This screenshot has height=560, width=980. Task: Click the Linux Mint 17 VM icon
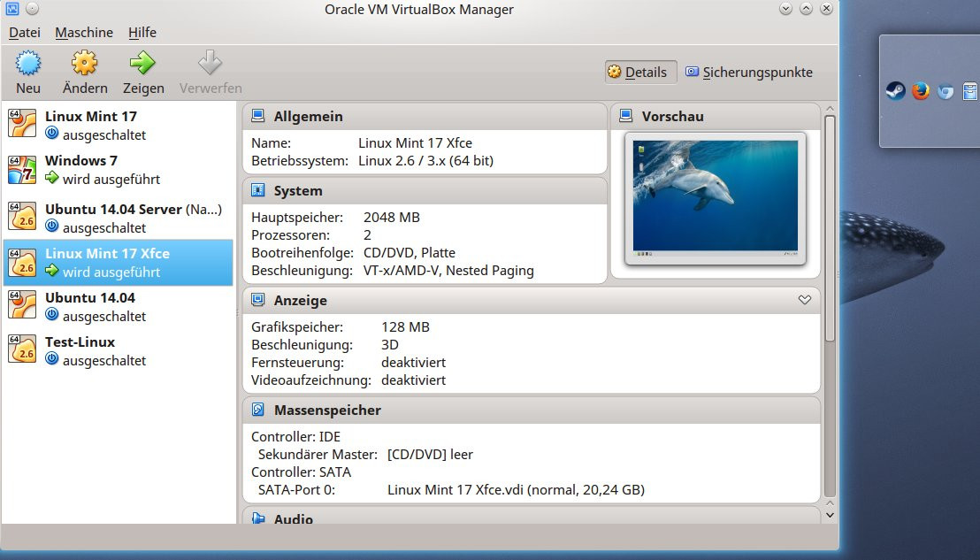pos(22,123)
